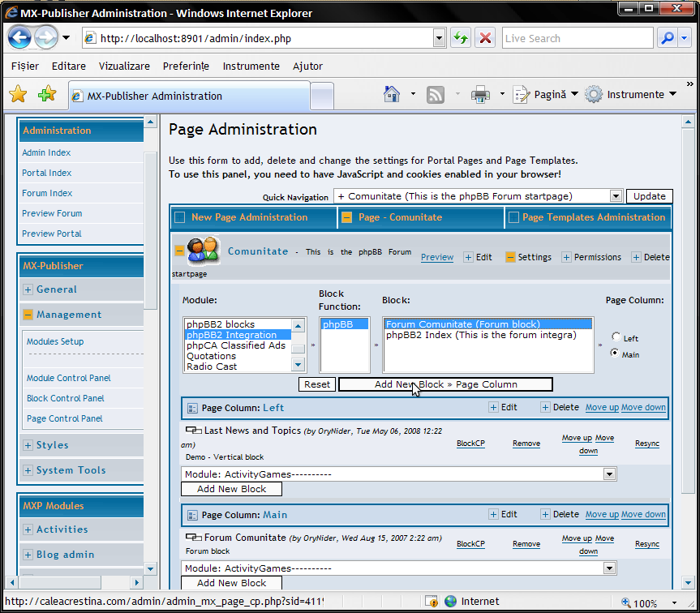Click the Update button
The width and height of the screenshot is (700, 613).
tap(649, 196)
